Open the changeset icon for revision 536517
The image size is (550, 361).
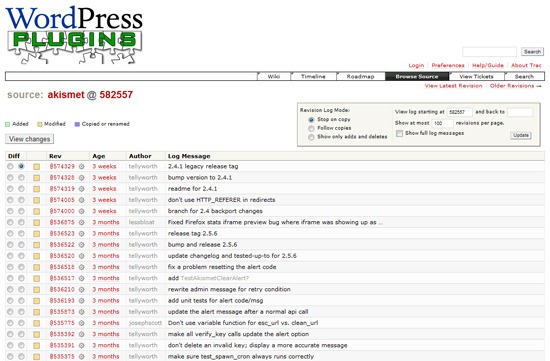click(x=81, y=279)
